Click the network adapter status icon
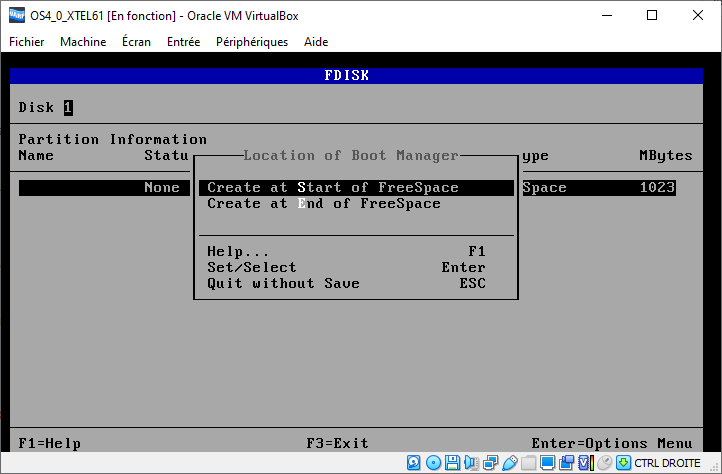The width and height of the screenshot is (722, 474). tap(490, 463)
